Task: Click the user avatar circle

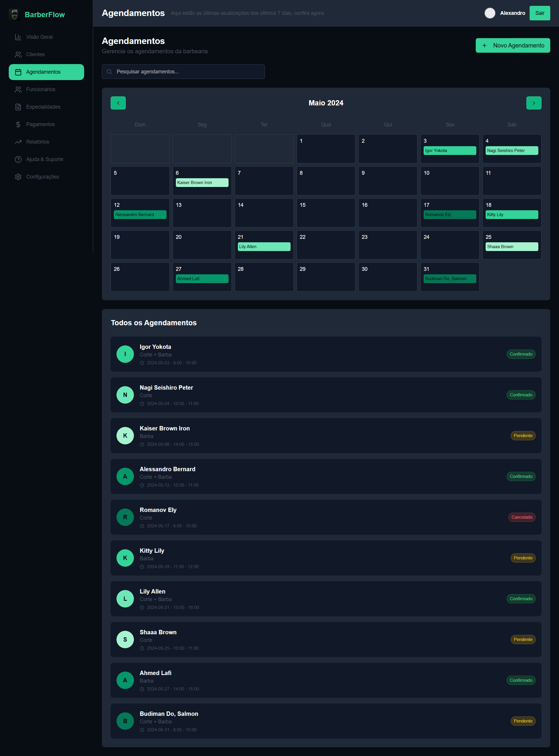Action: [490, 13]
